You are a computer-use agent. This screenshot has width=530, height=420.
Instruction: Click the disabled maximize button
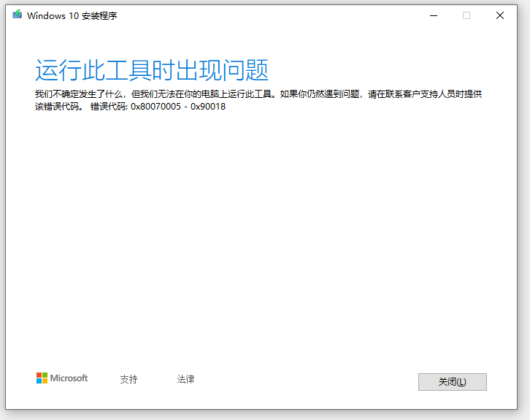(x=466, y=15)
